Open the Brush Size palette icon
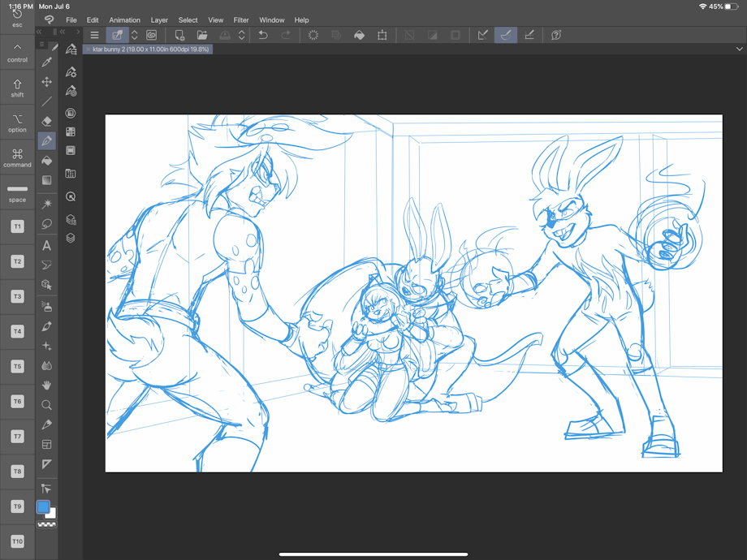Screen dimensions: 747x560 (x=71, y=91)
